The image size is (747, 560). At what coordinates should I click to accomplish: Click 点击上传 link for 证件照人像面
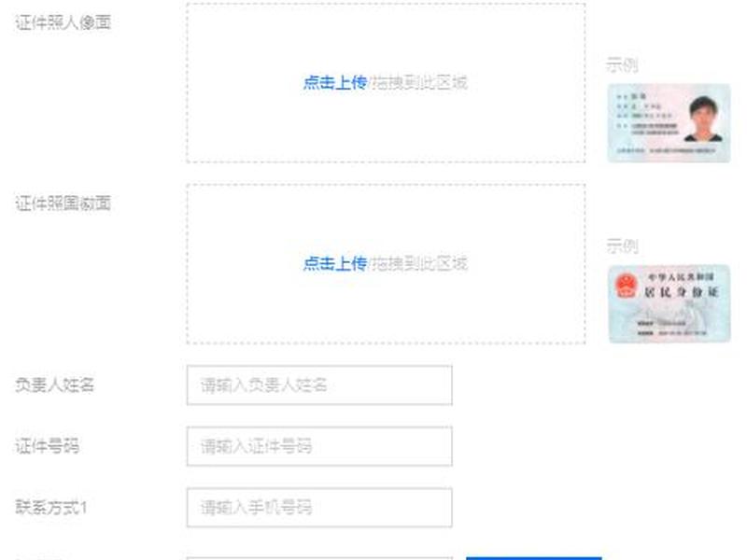pos(335,82)
